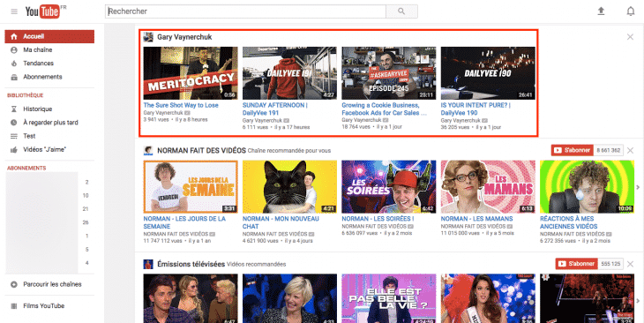This screenshot has width=644, height=323.
Task: Click Émissions télévisées channel avatar
Action: click(148, 264)
